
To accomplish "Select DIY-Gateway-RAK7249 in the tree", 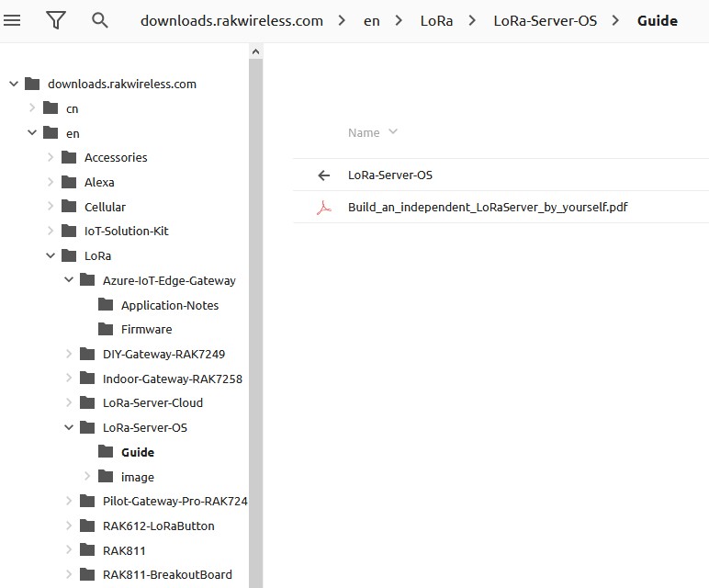I will tap(163, 354).
